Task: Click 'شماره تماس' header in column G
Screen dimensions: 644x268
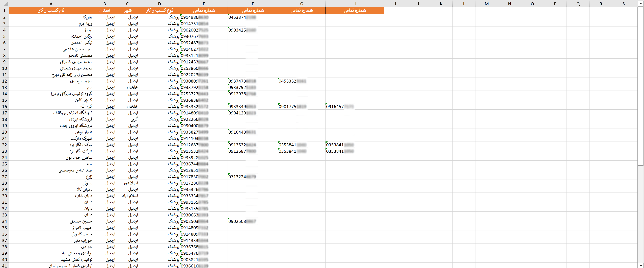Action: click(302, 10)
